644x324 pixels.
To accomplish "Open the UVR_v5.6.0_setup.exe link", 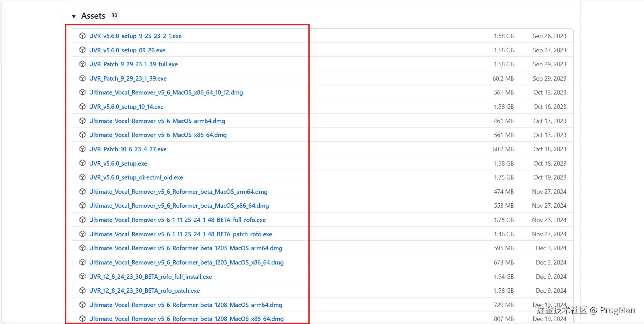I will point(118,164).
